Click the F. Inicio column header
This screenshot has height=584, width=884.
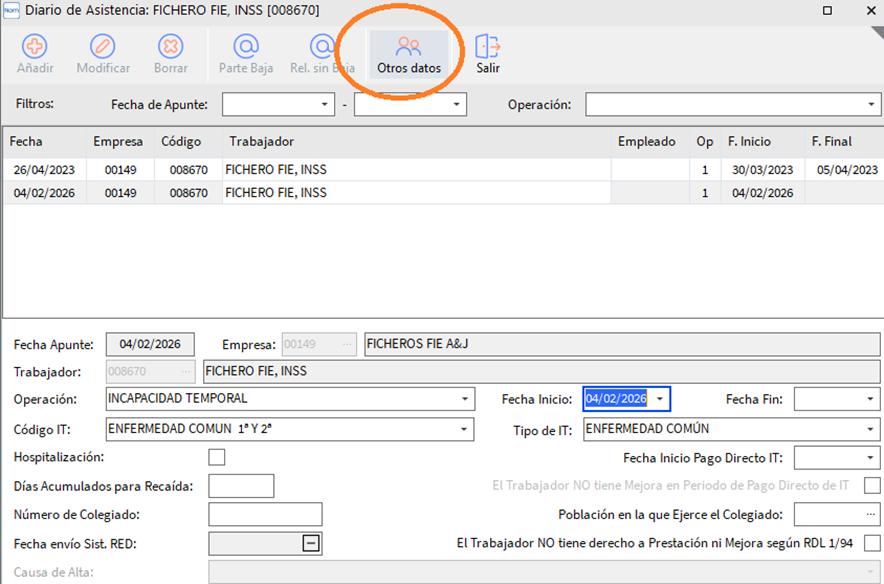pyautogui.click(x=750, y=142)
